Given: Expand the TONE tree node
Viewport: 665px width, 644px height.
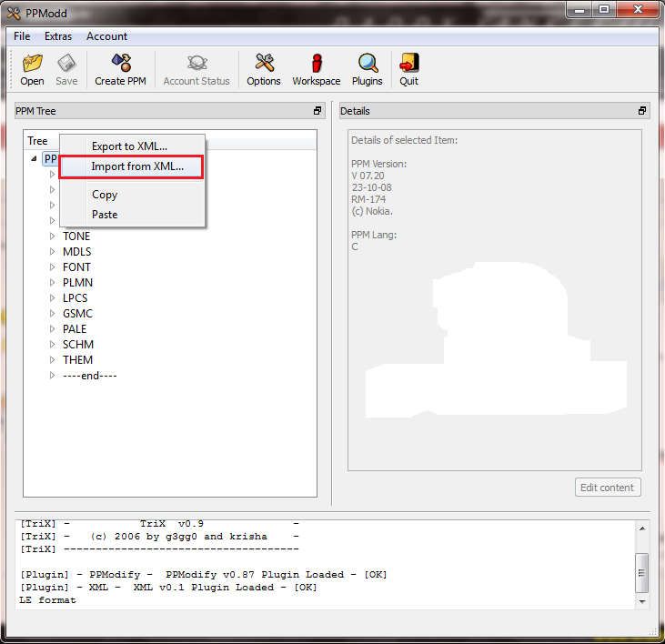Looking at the screenshot, I should coord(52,236).
